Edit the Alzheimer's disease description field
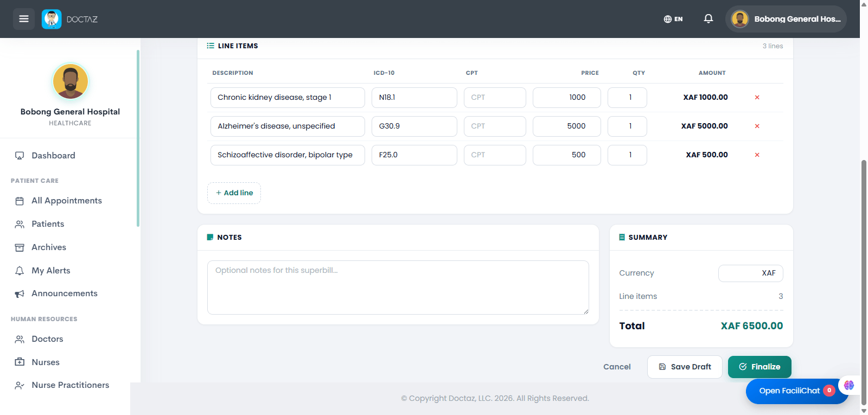 pos(288,126)
